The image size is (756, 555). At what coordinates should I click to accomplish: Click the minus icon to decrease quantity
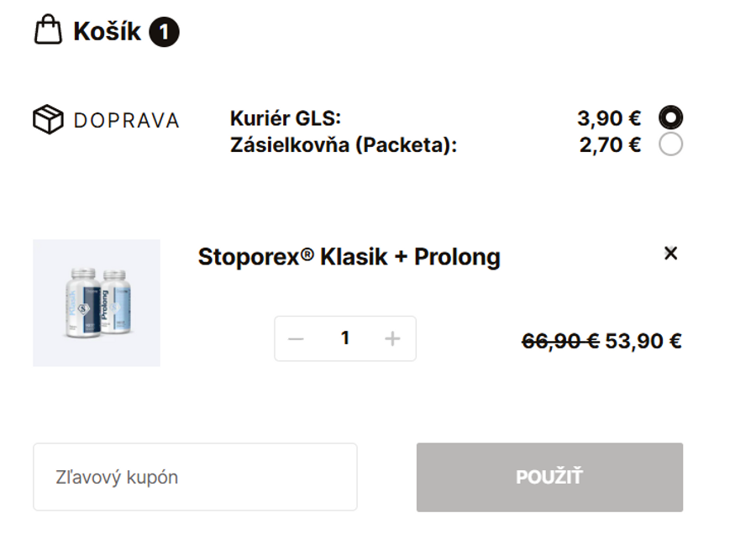click(294, 338)
